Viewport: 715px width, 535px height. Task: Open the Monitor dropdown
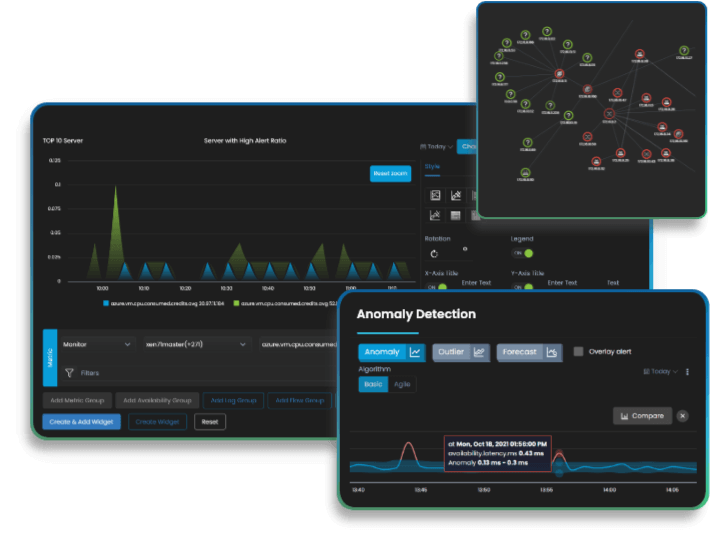click(x=95, y=344)
